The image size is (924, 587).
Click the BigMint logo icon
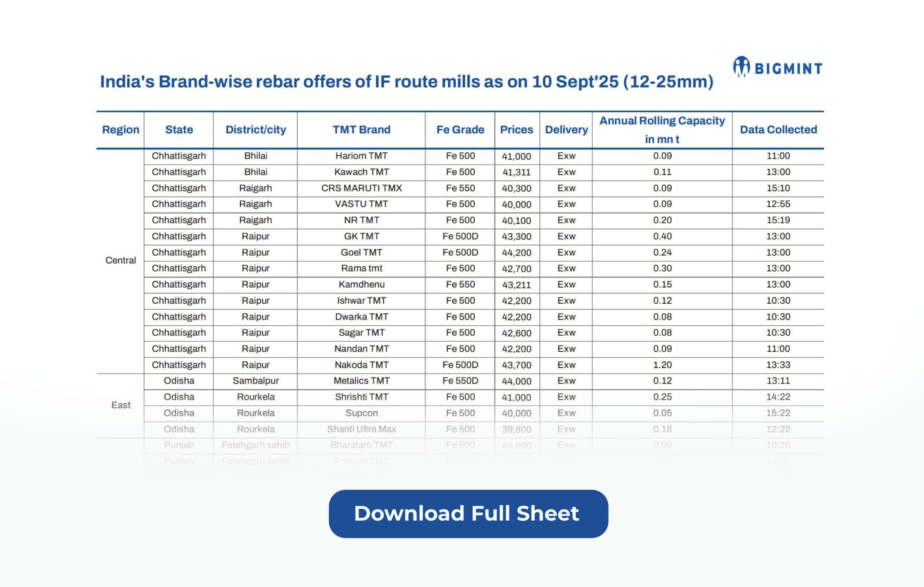tap(741, 67)
